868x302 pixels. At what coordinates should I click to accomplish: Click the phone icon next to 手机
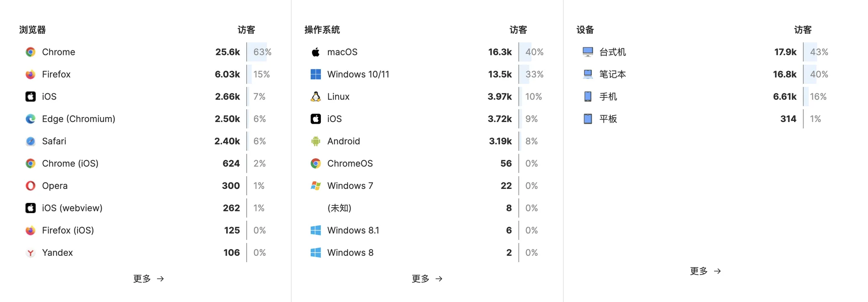point(588,96)
